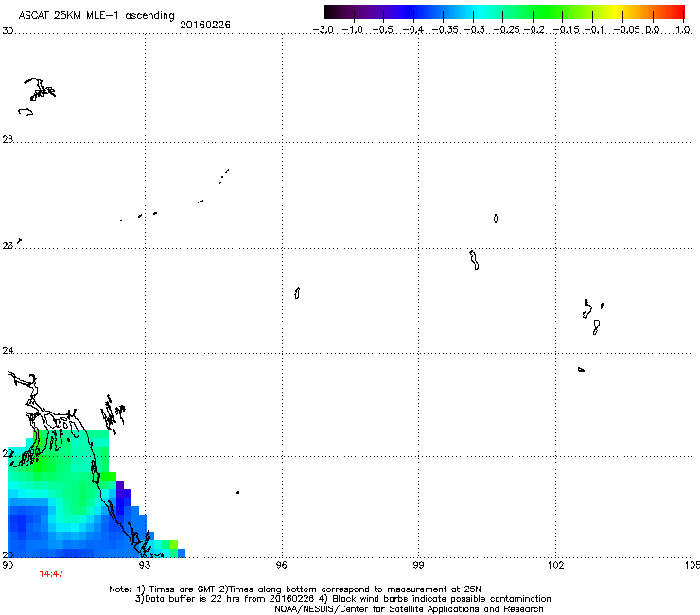
Task: Click the NOAA/NESDIS credit line
Action: click(409, 609)
